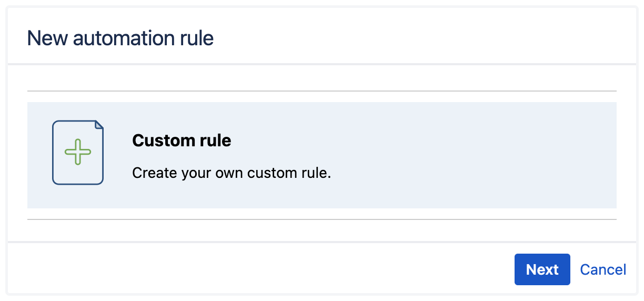
Task: Cancel the new automation rule dialog
Action: point(603,269)
